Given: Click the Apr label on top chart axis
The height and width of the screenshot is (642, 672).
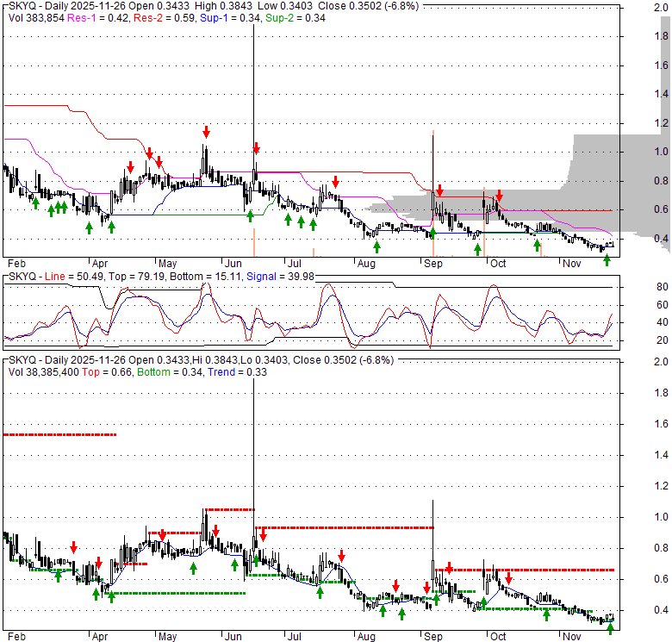Looking at the screenshot, I should 100,263.
